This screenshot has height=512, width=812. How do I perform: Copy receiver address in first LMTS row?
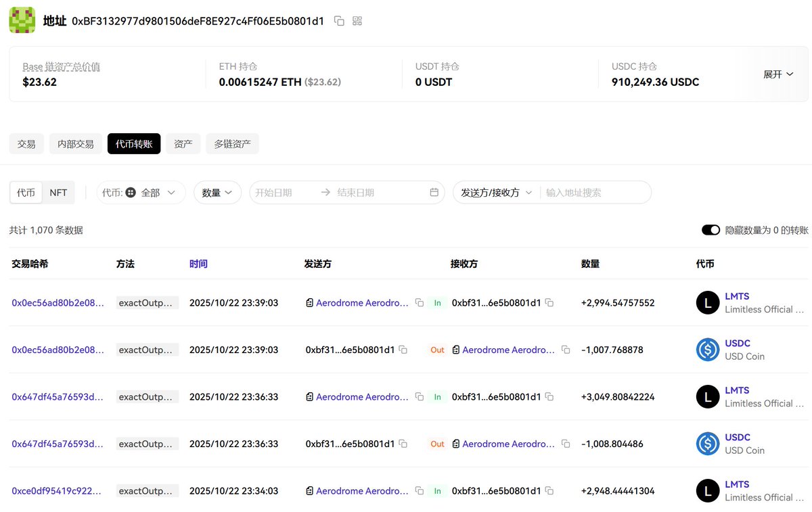click(x=549, y=303)
